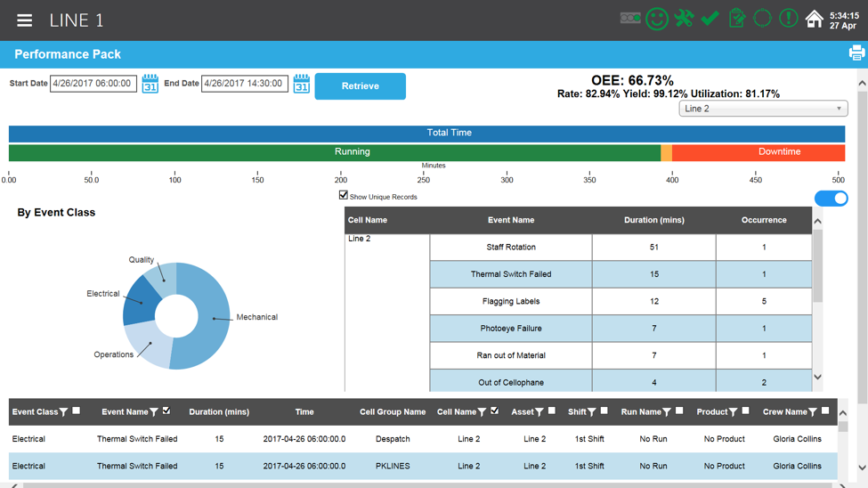Open the Line 2 dropdown selector
868x488 pixels.
point(763,109)
